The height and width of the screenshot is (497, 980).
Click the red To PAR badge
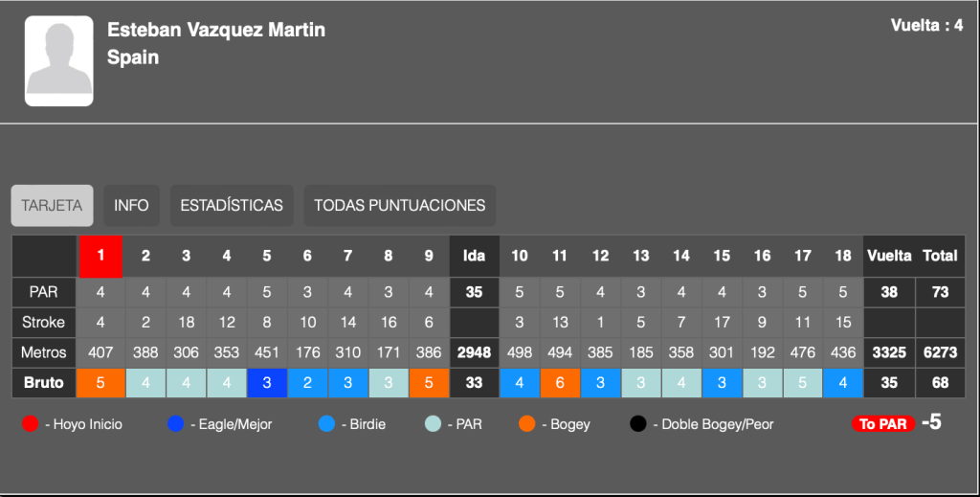880,423
